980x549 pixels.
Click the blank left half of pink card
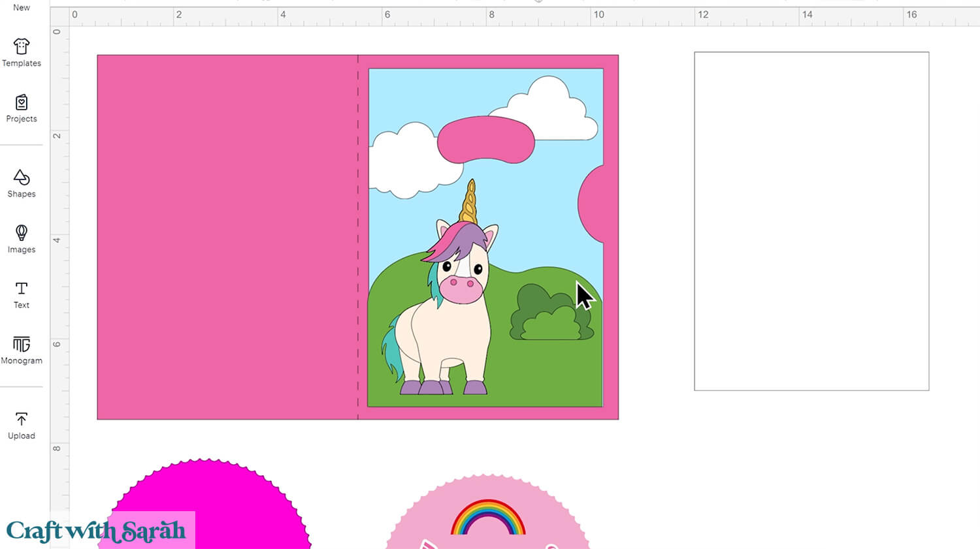tap(227, 236)
